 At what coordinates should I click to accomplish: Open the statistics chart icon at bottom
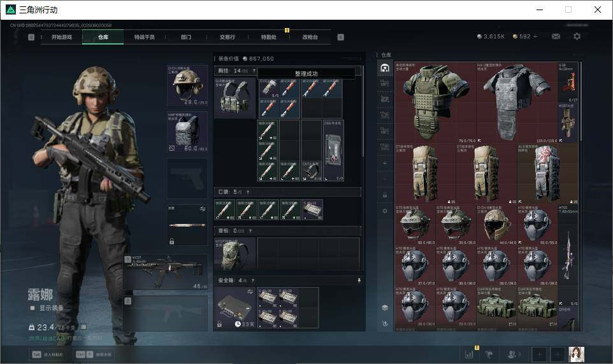470,354
